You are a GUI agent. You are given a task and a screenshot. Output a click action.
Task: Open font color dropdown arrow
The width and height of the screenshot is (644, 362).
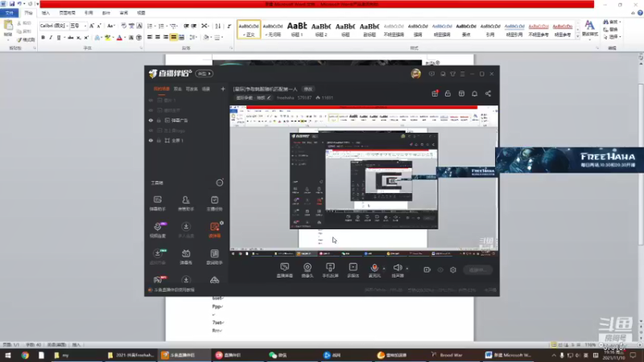point(125,37)
